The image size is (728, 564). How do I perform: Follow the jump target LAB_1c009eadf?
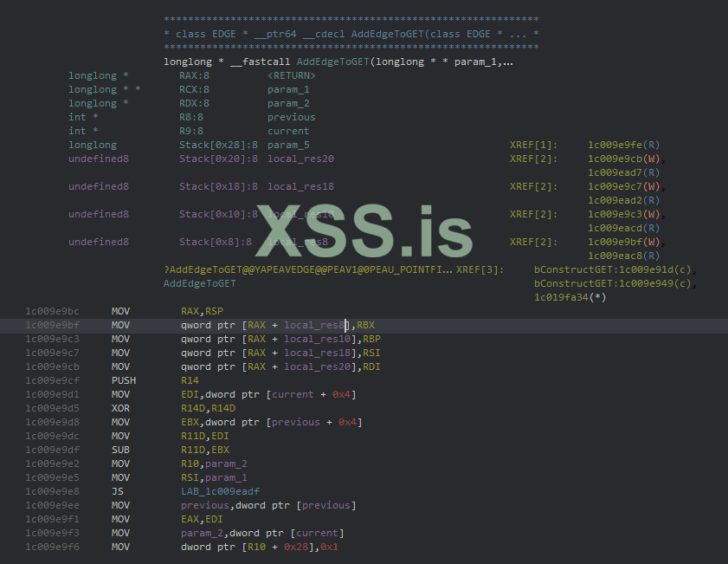click(x=220, y=491)
